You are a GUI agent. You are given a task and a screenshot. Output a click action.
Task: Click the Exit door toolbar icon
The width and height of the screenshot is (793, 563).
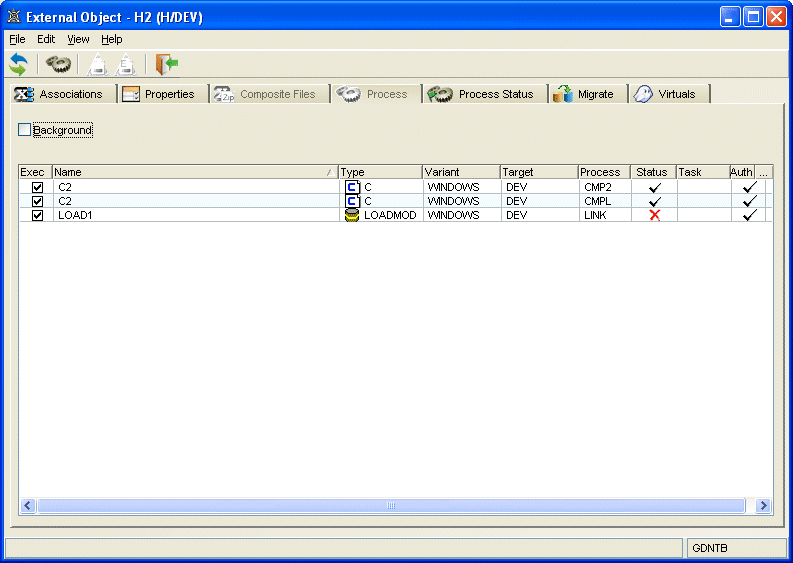click(x=167, y=65)
